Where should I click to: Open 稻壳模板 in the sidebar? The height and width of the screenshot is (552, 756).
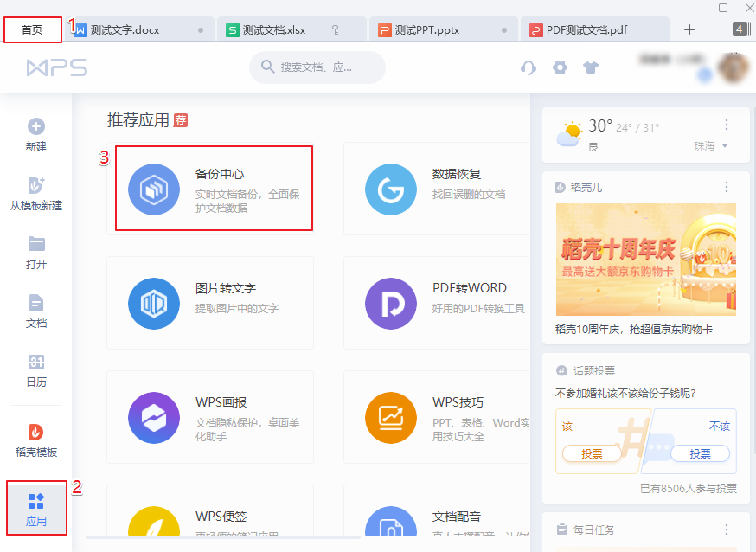[x=36, y=440]
